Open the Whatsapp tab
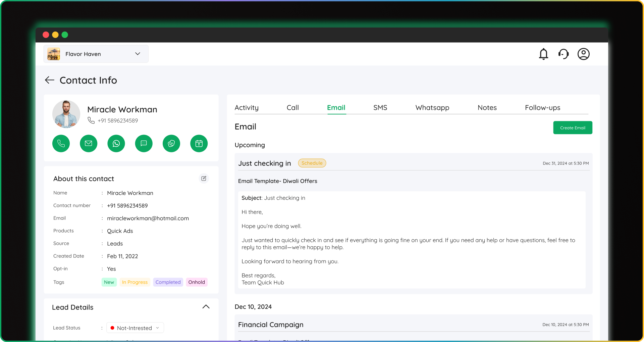644x342 pixels. pos(432,108)
